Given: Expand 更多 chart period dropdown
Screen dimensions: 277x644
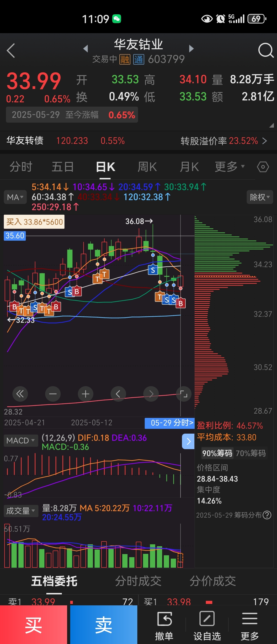Looking at the screenshot, I should click(229, 167).
